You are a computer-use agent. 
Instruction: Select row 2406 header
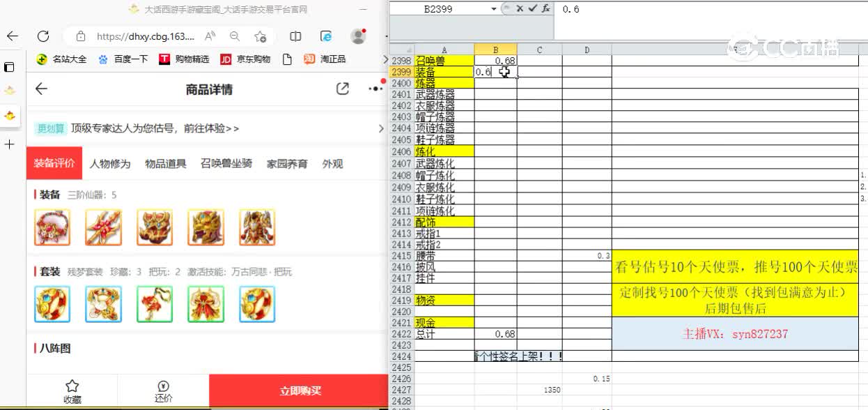pos(401,151)
